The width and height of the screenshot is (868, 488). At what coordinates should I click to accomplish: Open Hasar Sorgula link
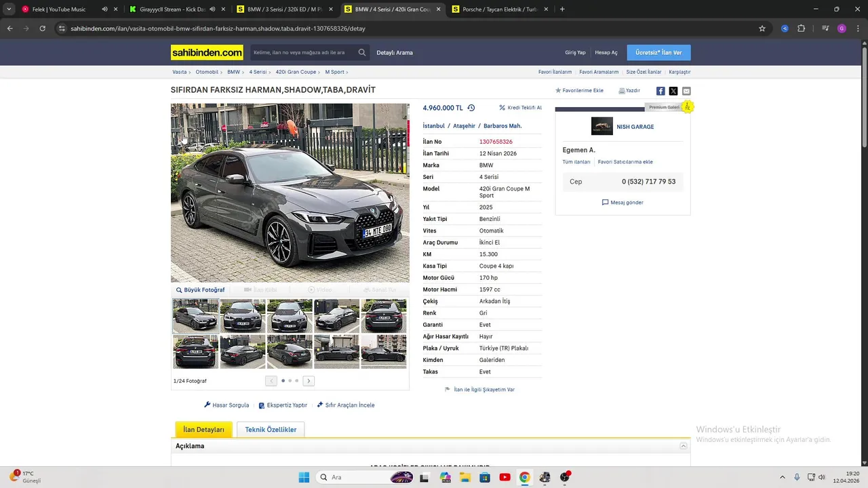(226, 405)
